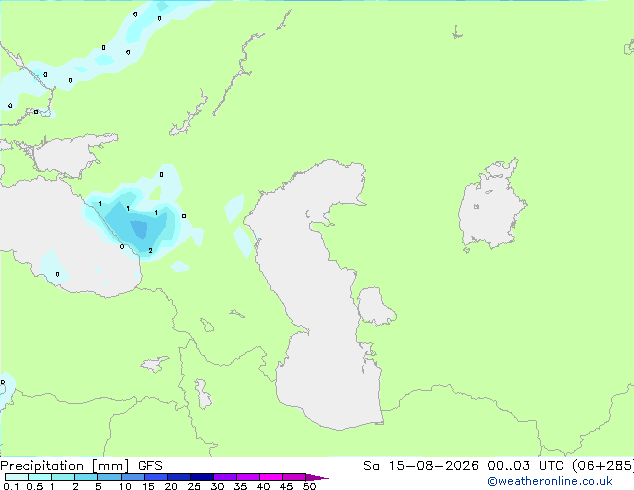Open the weatheronline.co.uk copyright link
Image resolution: width=634 pixels, height=490 pixels.
[x=550, y=481]
